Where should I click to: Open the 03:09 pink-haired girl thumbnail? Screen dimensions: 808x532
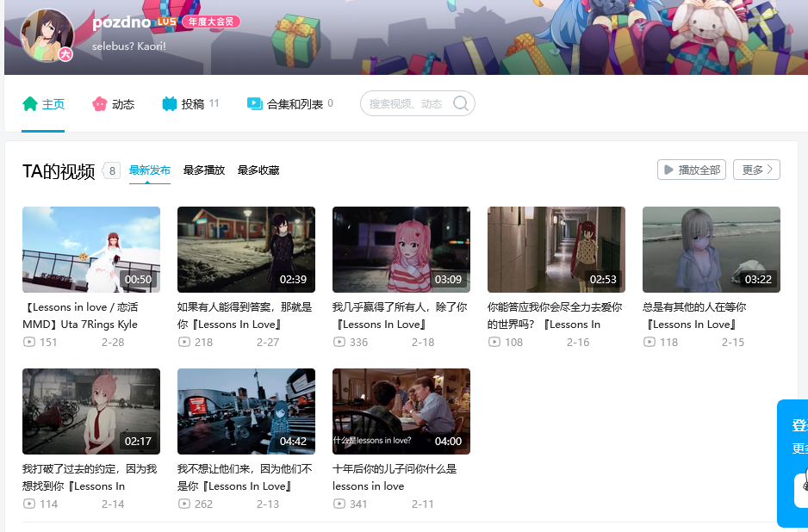(x=401, y=250)
